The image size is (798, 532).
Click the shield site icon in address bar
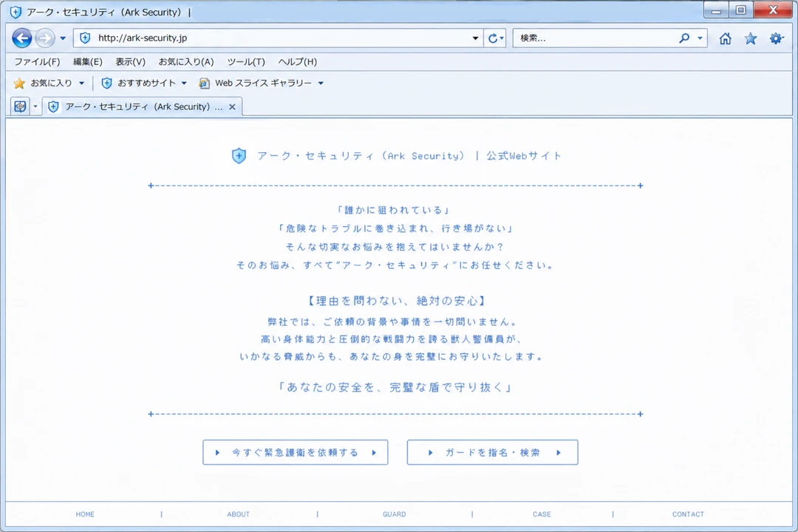click(85, 38)
